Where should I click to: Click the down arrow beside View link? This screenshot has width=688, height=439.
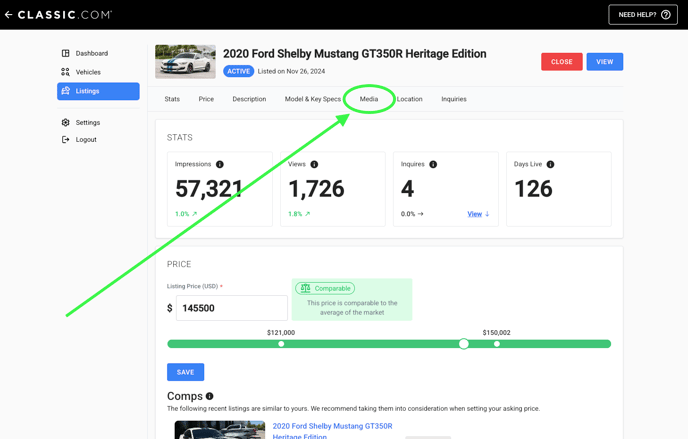(x=487, y=214)
